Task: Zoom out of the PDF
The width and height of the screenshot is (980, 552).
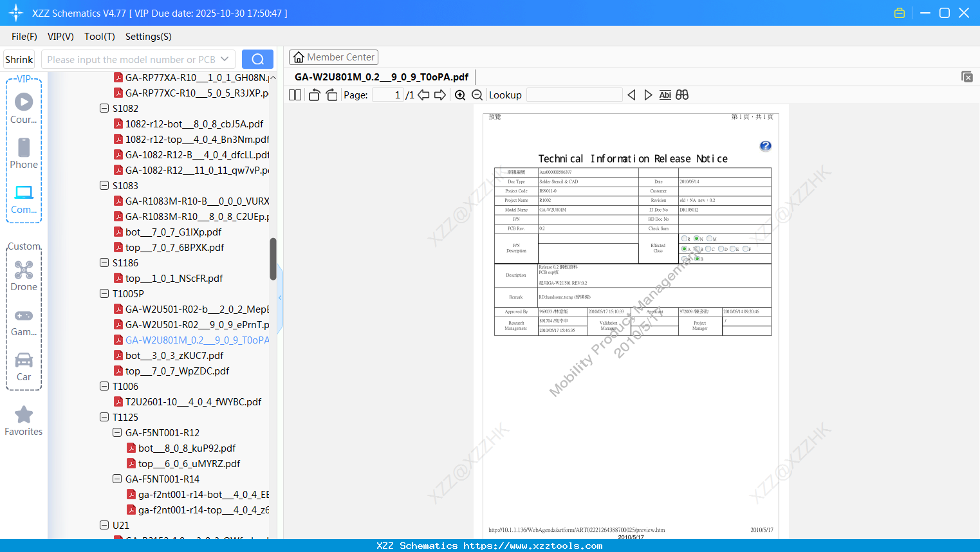Action: point(477,95)
